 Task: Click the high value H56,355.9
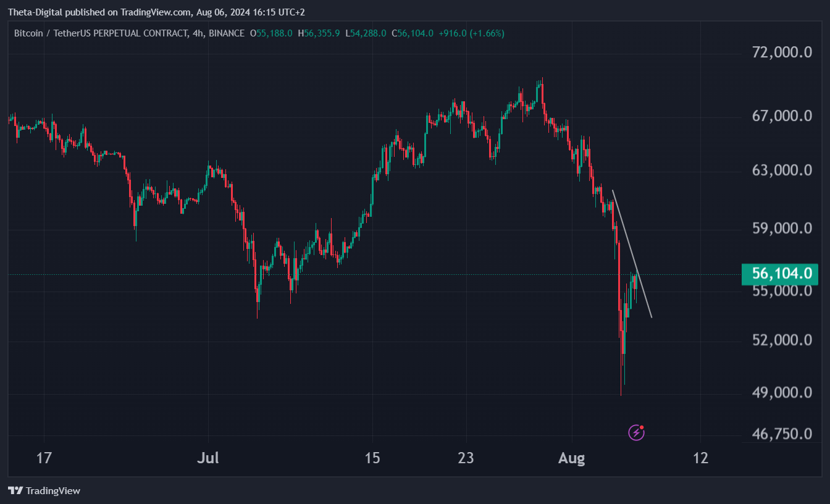(x=319, y=33)
